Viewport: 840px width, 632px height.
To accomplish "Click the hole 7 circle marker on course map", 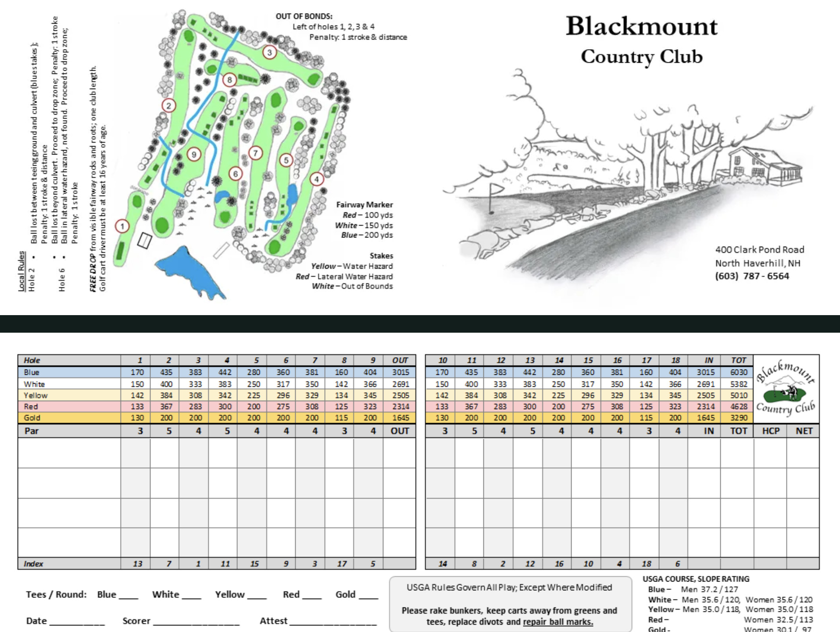I will point(256,153).
